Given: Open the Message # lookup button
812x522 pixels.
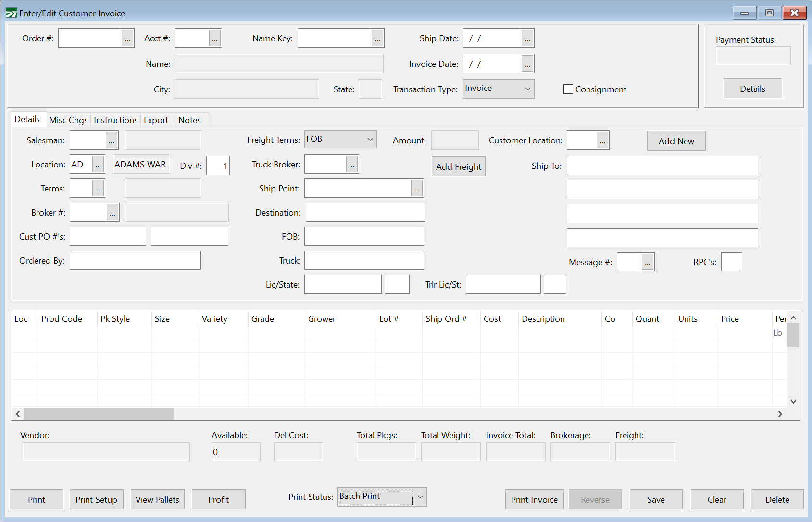Looking at the screenshot, I should (x=648, y=262).
